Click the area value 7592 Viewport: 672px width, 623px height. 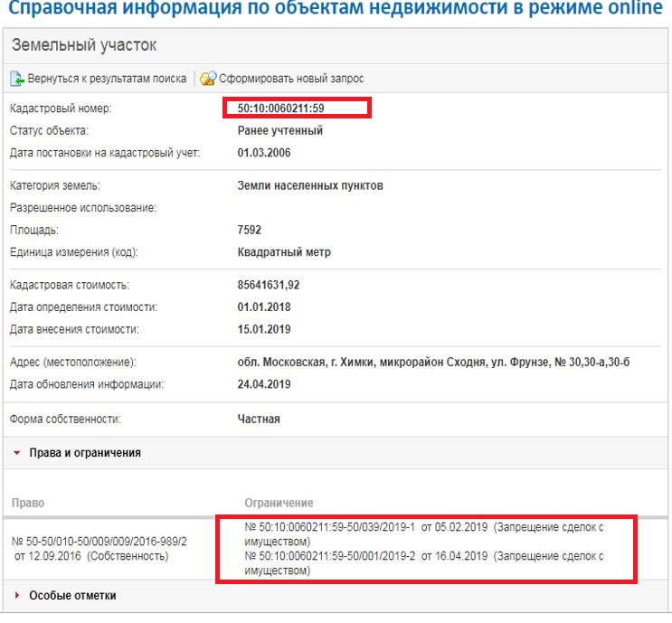(x=251, y=230)
